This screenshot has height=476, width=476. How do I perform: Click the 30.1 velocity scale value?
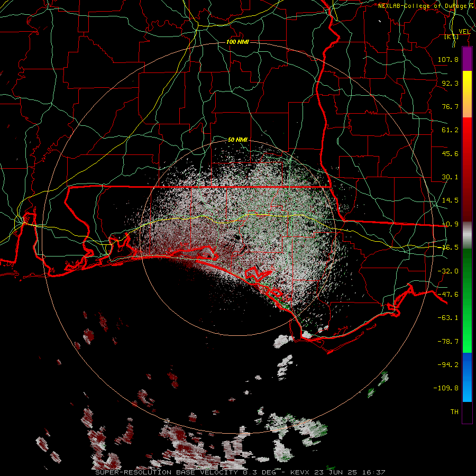coord(450,177)
